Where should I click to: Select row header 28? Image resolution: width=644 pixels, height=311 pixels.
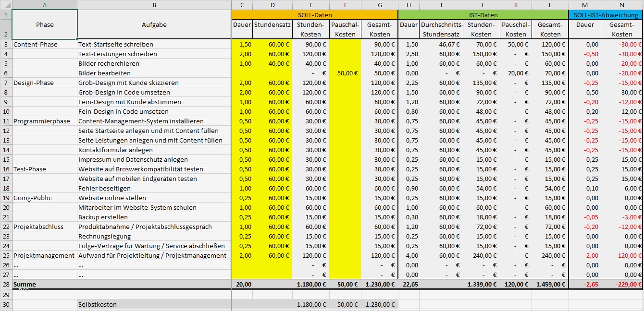click(x=6, y=284)
